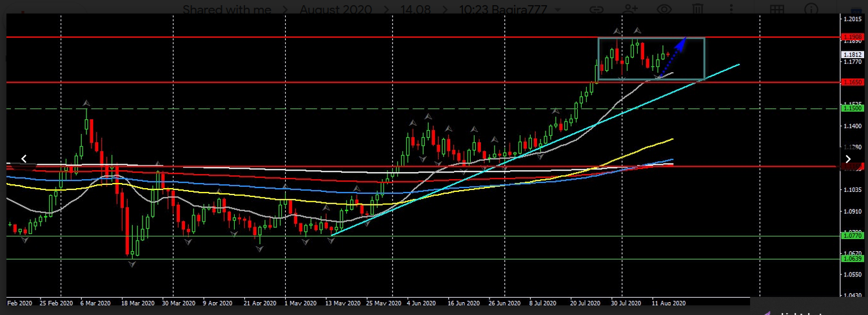
Task: Click the 1.1650 red price label
Action: point(853,82)
